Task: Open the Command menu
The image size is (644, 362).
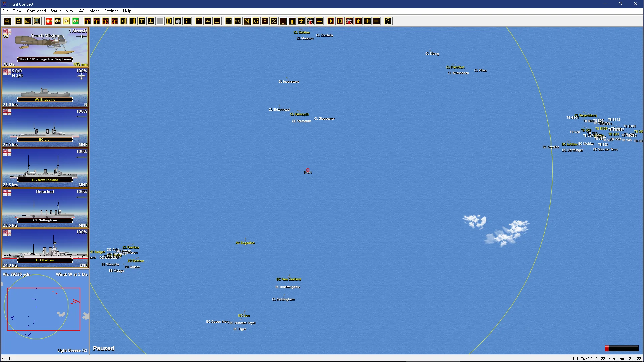Action: [x=36, y=11]
